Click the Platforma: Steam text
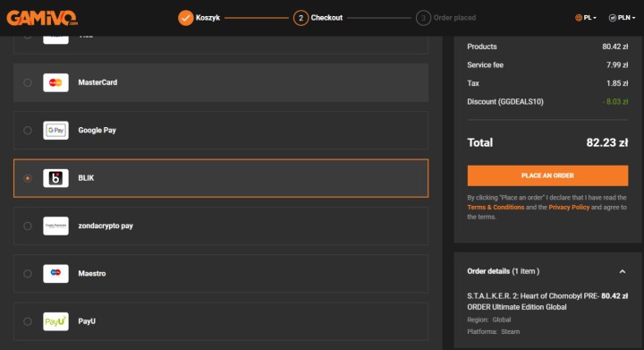The image size is (644, 350). pos(493,331)
